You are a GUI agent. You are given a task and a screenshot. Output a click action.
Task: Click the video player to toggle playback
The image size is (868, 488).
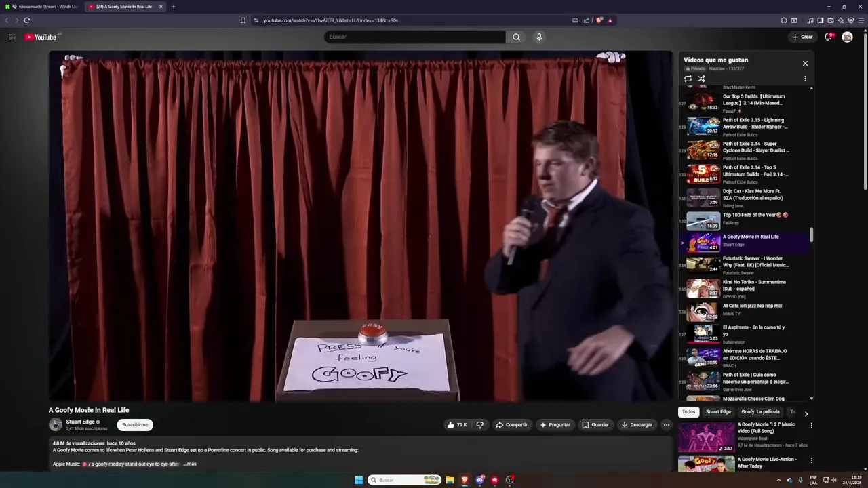click(x=360, y=226)
